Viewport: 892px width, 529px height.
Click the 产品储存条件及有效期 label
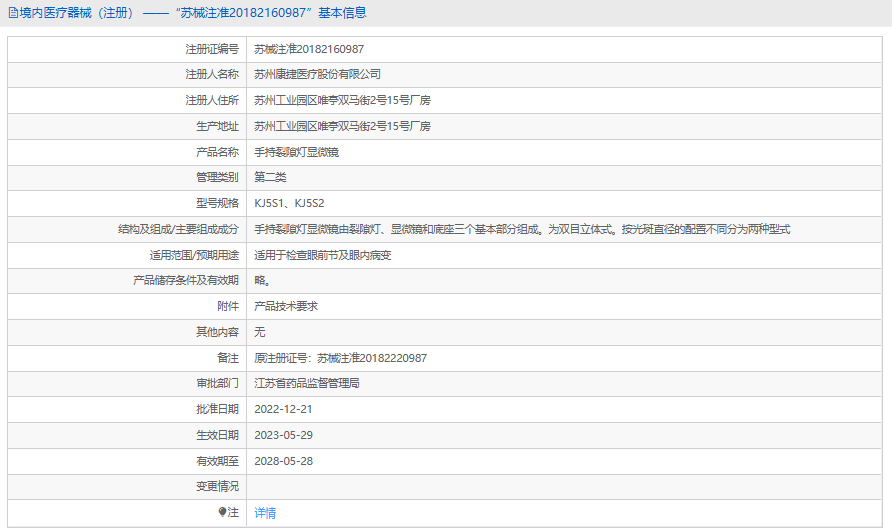coord(186,280)
